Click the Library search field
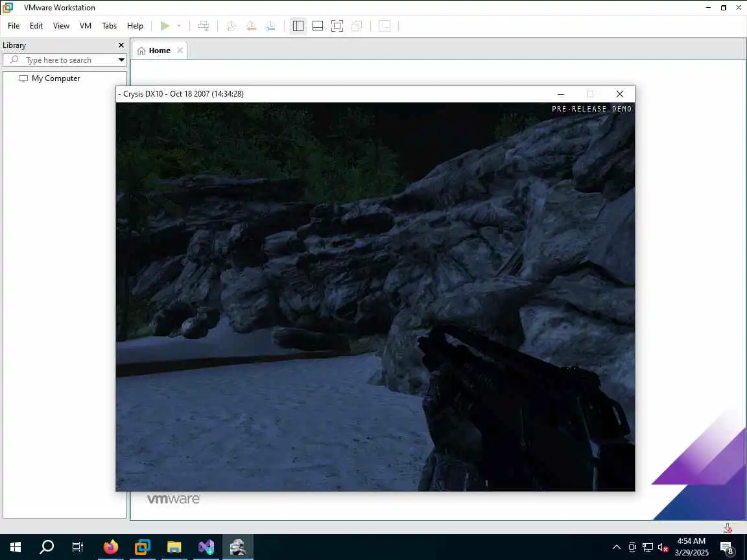This screenshot has height=560, width=747. [x=64, y=60]
